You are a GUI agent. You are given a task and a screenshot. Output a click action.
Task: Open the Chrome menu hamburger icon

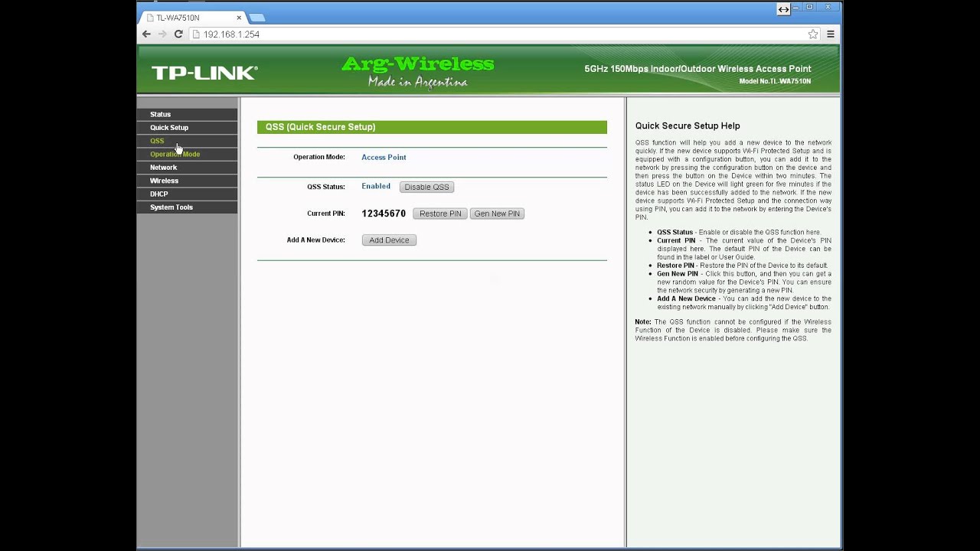831,34
